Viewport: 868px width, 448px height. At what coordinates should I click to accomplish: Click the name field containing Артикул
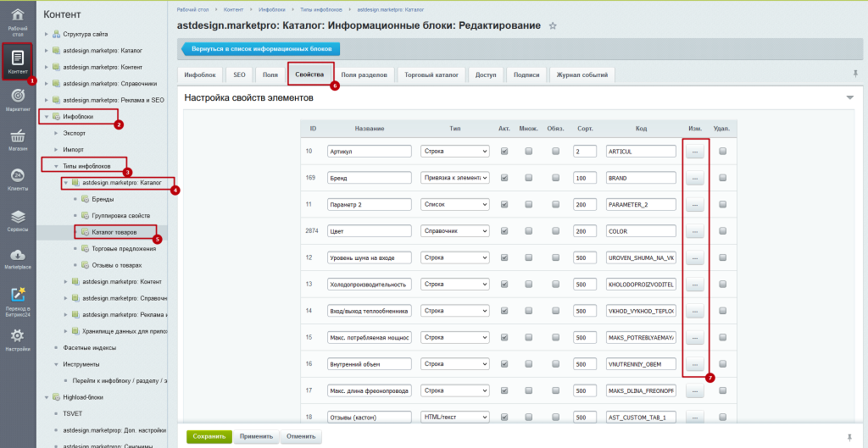pyautogui.click(x=370, y=151)
